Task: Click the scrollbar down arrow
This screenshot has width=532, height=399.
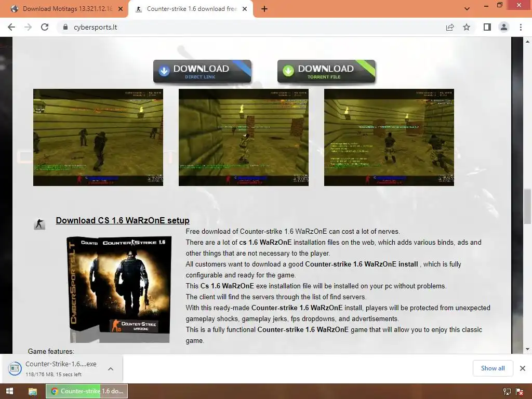Action: pyautogui.click(x=528, y=349)
